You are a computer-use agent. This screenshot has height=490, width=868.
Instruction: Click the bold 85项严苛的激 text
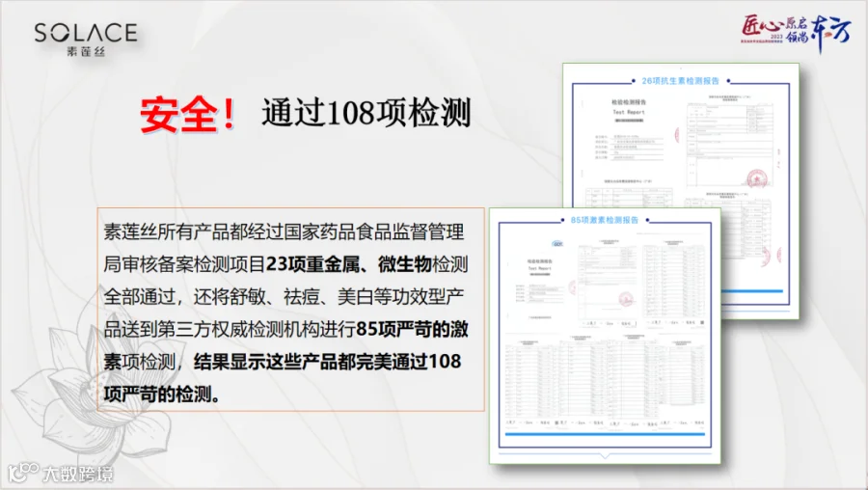412,329
